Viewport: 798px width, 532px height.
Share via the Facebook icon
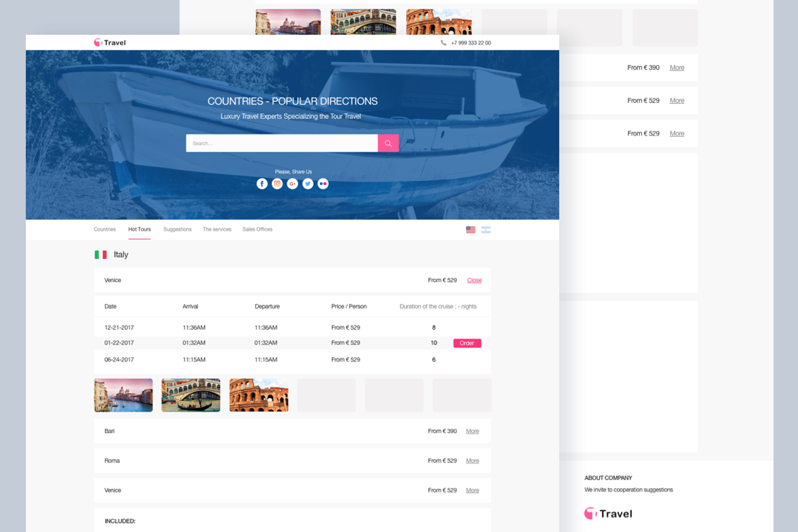[262, 184]
